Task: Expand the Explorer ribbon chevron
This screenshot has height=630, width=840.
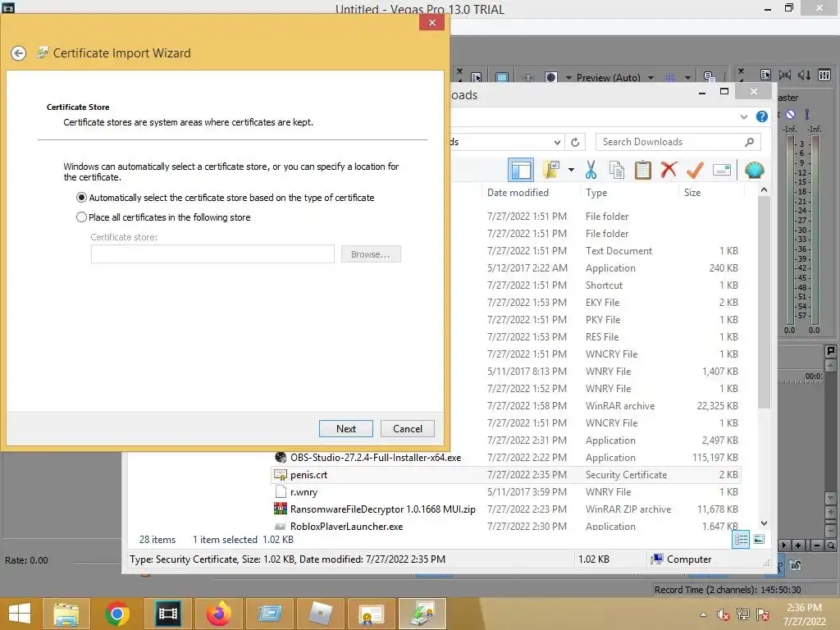Action: (x=743, y=116)
